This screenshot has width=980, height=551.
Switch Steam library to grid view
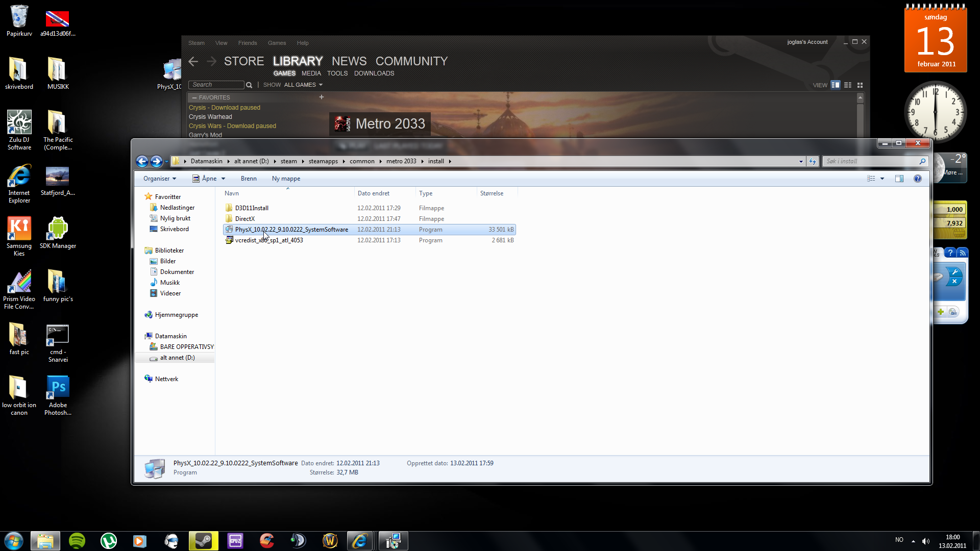point(860,85)
